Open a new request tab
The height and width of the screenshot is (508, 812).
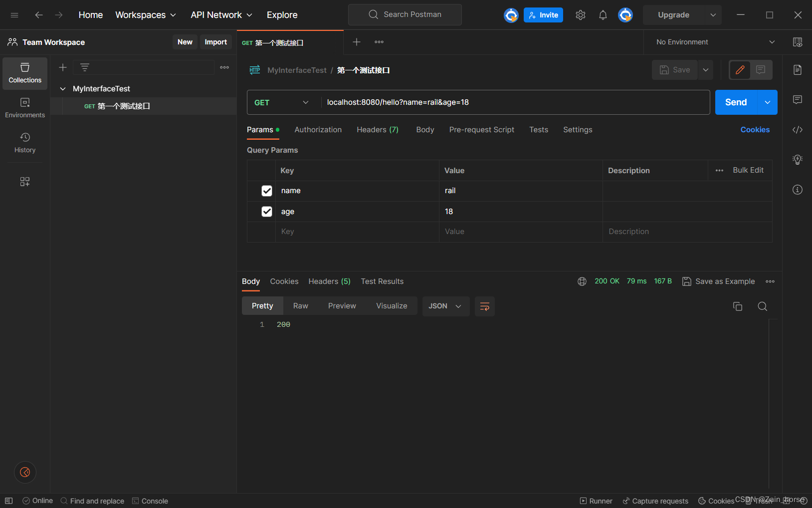point(357,42)
